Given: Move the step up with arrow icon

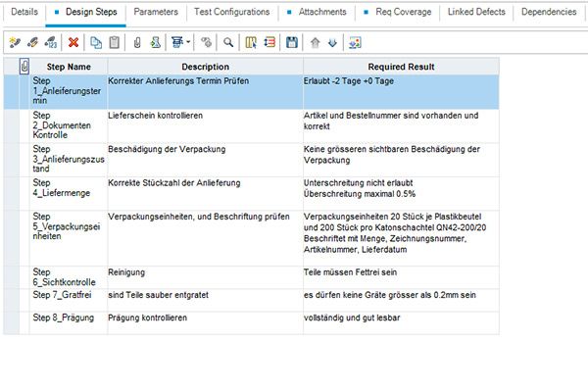Looking at the screenshot, I should pos(315,42).
